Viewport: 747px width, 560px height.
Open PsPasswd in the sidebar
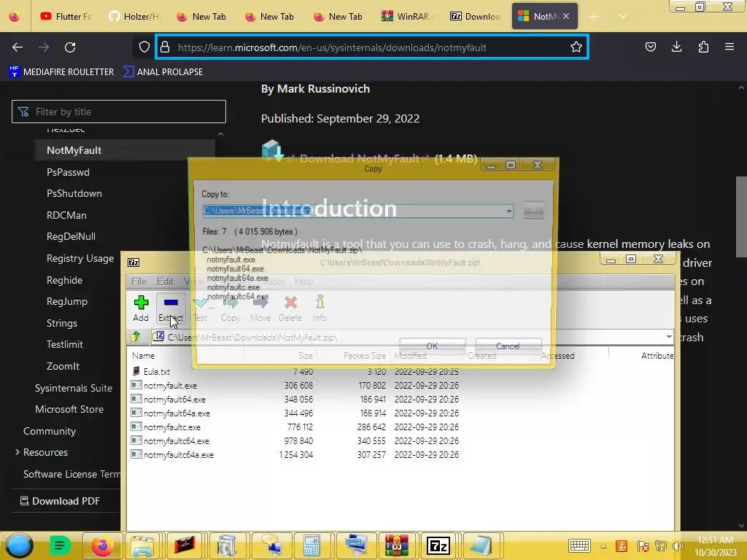click(x=68, y=172)
